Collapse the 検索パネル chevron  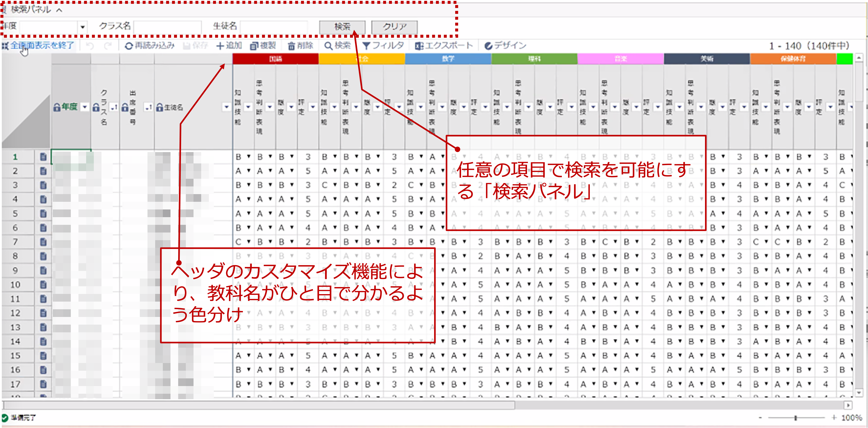click(x=59, y=10)
